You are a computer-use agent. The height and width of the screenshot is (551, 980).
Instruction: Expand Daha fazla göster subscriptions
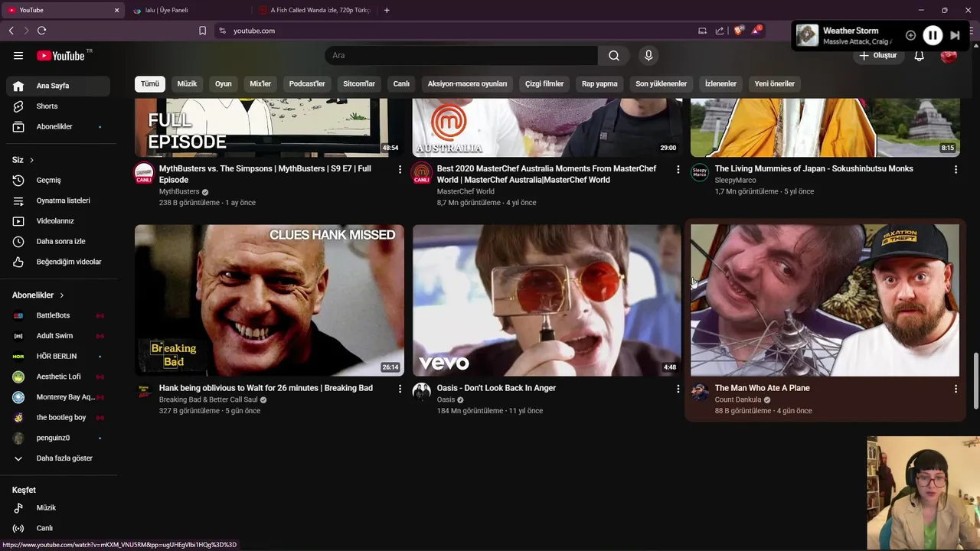(57, 458)
